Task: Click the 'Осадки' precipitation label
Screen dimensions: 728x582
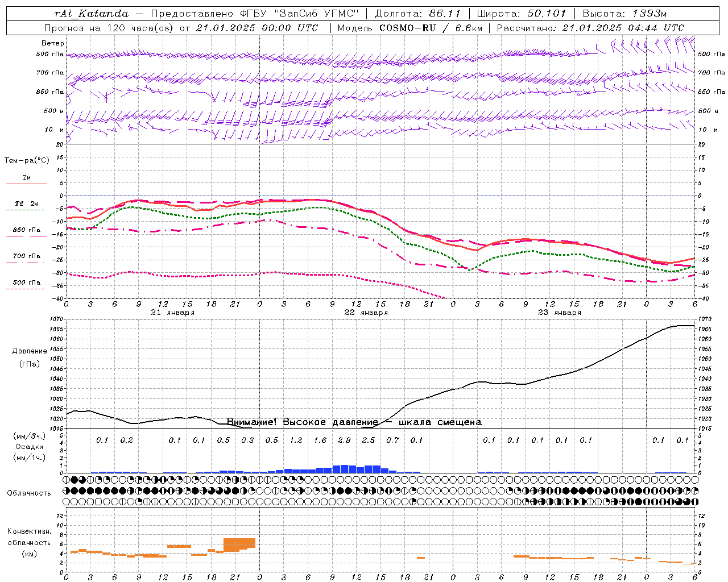Action: pyautogui.click(x=30, y=447)
